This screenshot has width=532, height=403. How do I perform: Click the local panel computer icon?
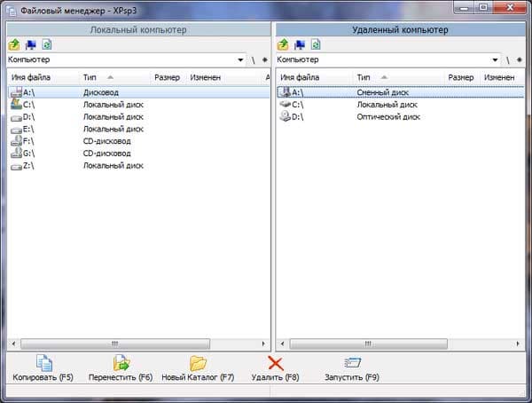click(x=30, y=44)
